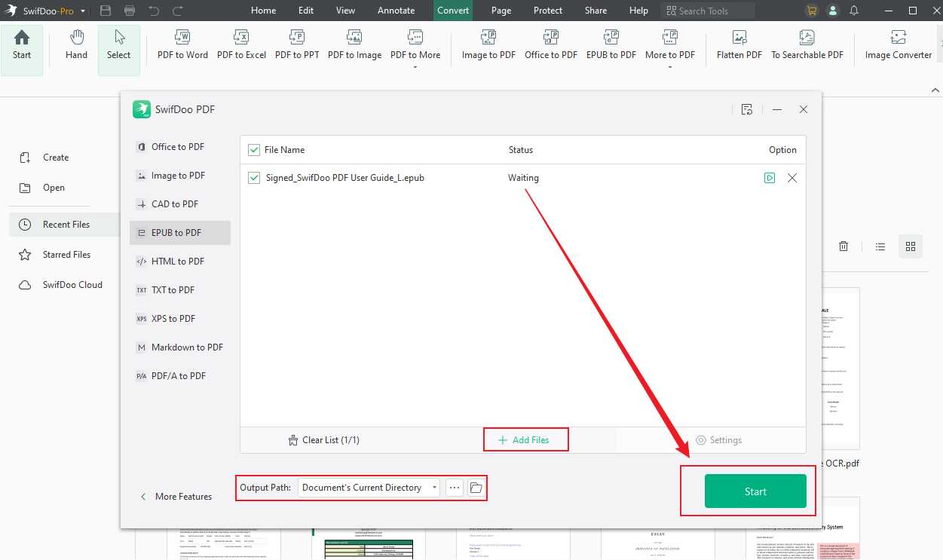
Task: Open the shopping cart icon
Action: click(x=812, y=11)
